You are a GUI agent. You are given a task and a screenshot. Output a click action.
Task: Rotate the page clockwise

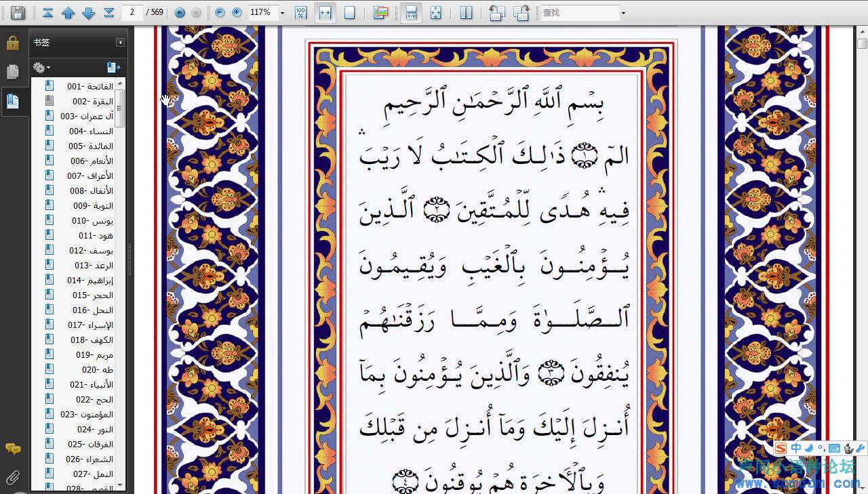[x=521, y=12]
